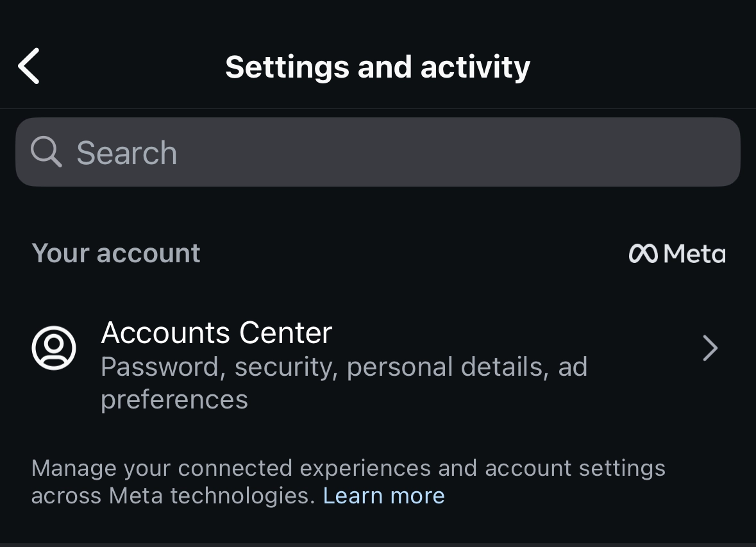This screenshot has width=756, height=547.
Task: Click the word activity in the header
Action: pyautogui.click(x=475, y=67)
